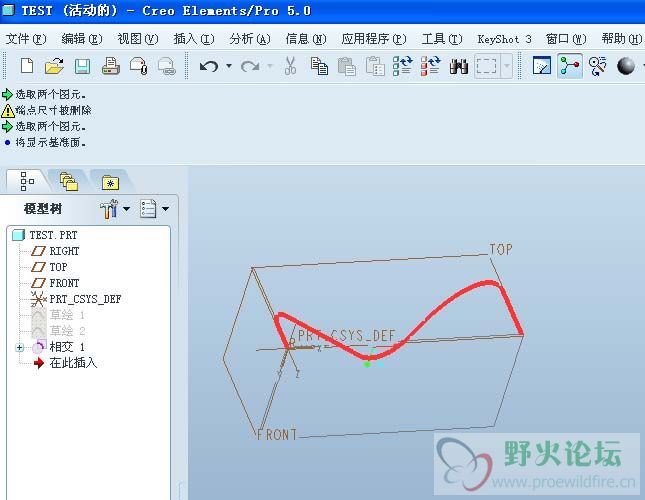645x500 pixels.
Task: Select the TOP datum plane in tree
Action: pyautogui.click(x=49, y=267)
